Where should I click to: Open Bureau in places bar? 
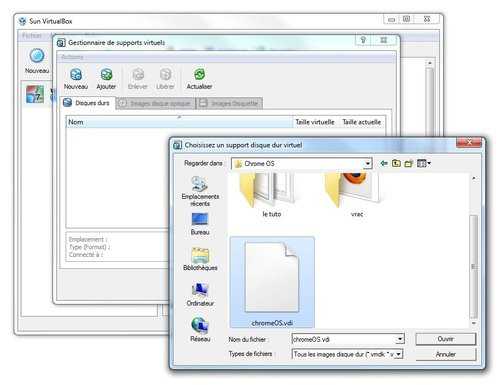(x=200, y=224)
